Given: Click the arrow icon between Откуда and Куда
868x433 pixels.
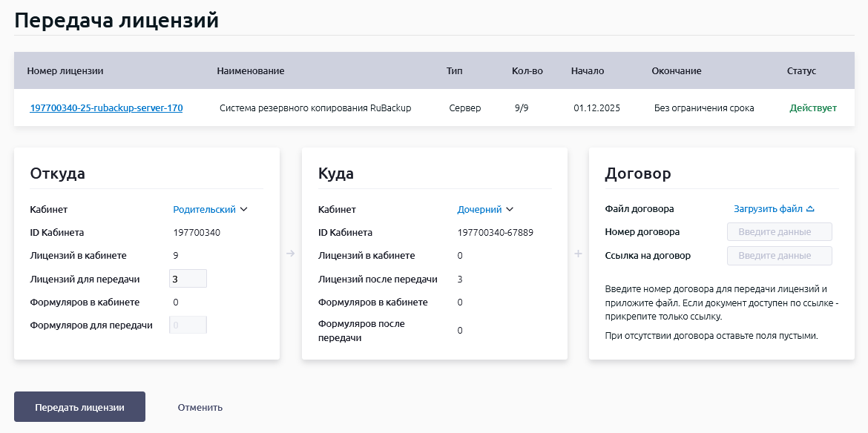Looking at the screenshot, I should click(x=290, y=254).
